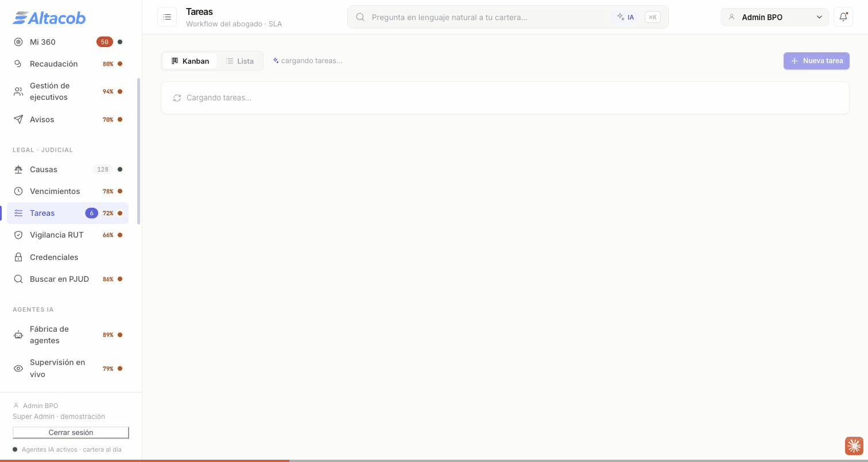Click the Credenciales lock icon
868x462 pixels.
(18, 257)
